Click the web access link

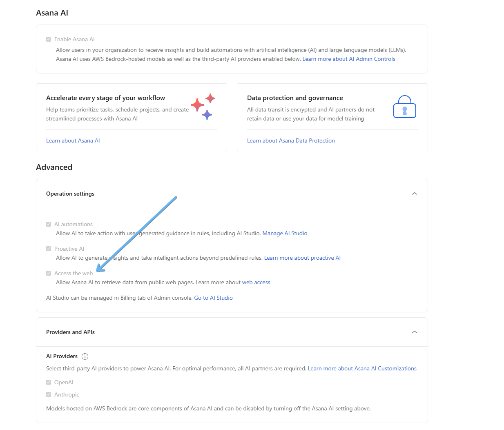click(256, 283)
